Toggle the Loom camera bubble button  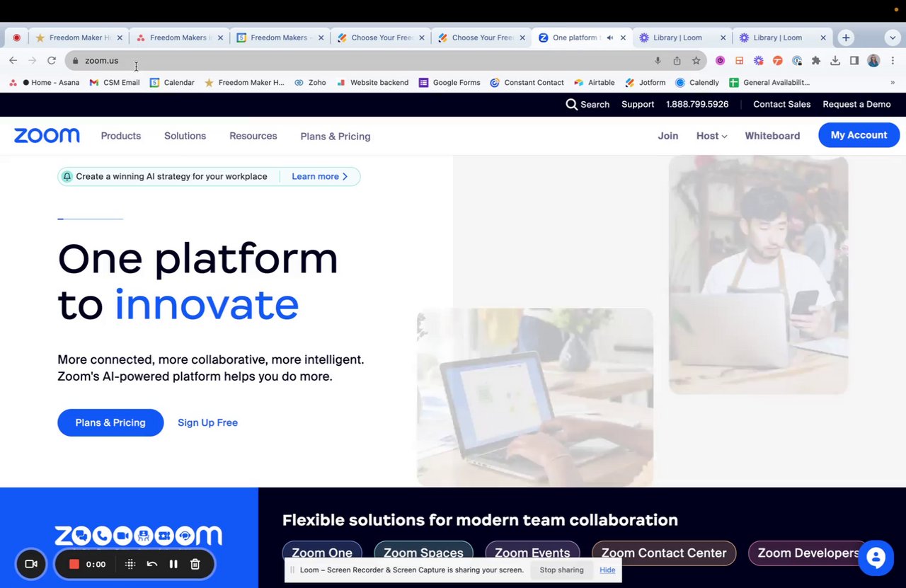[31, 564]
